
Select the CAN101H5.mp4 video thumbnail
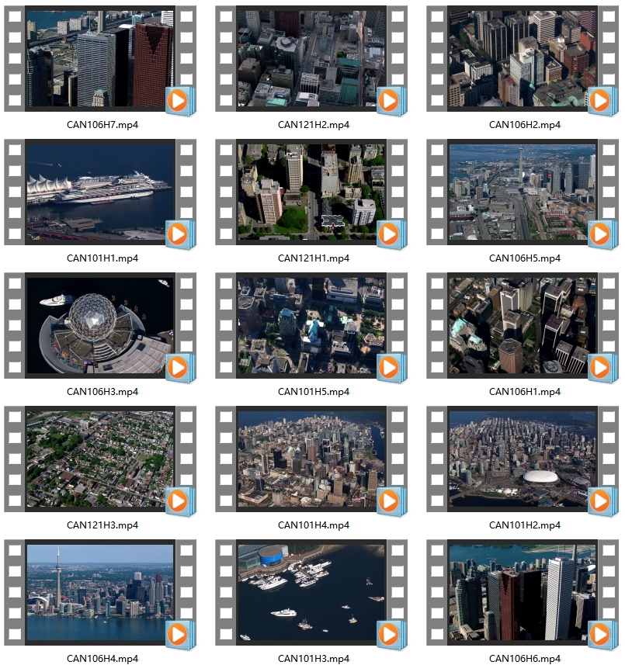[x=311, y=325]
